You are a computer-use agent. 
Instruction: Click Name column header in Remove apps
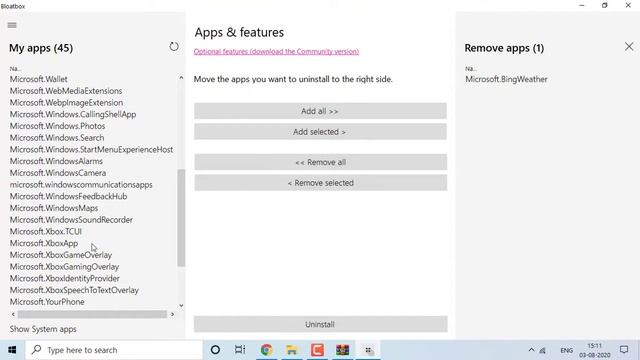(x=471, y=69)
